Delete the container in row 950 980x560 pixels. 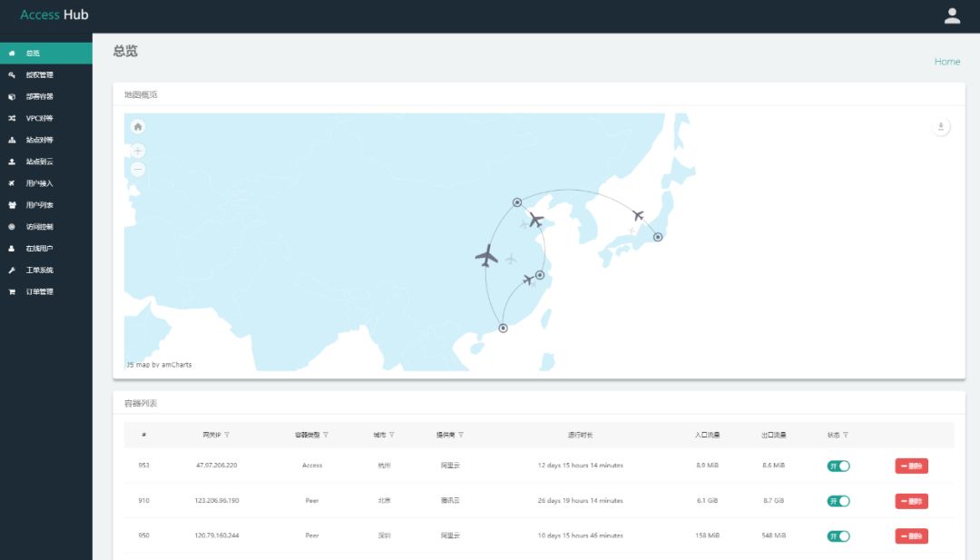pyautogui.click(x=911, y=535)
